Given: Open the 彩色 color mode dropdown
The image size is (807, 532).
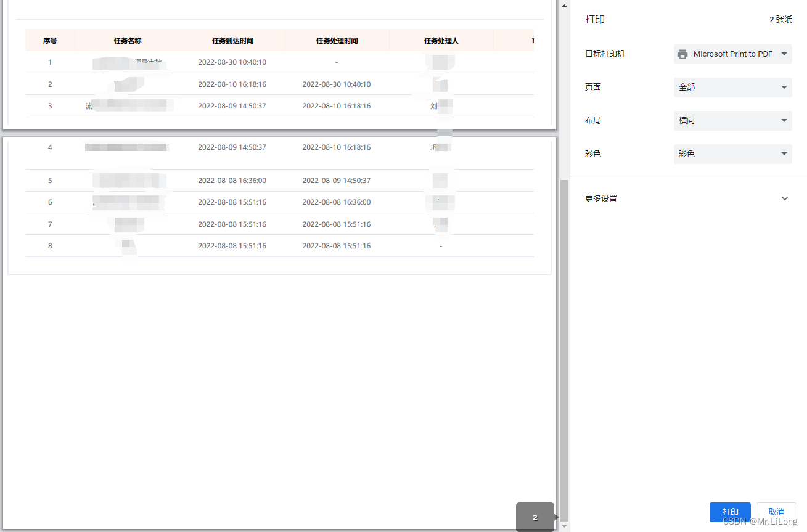Looking at the screenshot, I should [x=732, y=153].
